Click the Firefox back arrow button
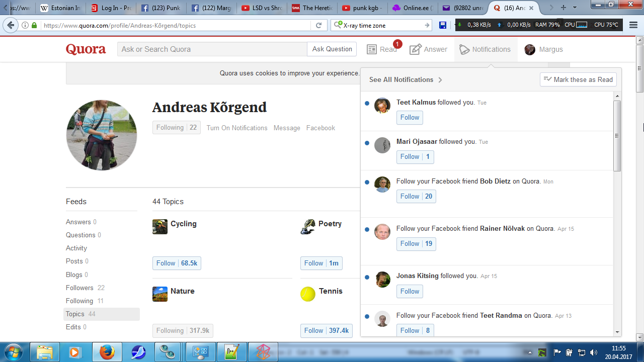The image size is (644, 362). [11, 25]
